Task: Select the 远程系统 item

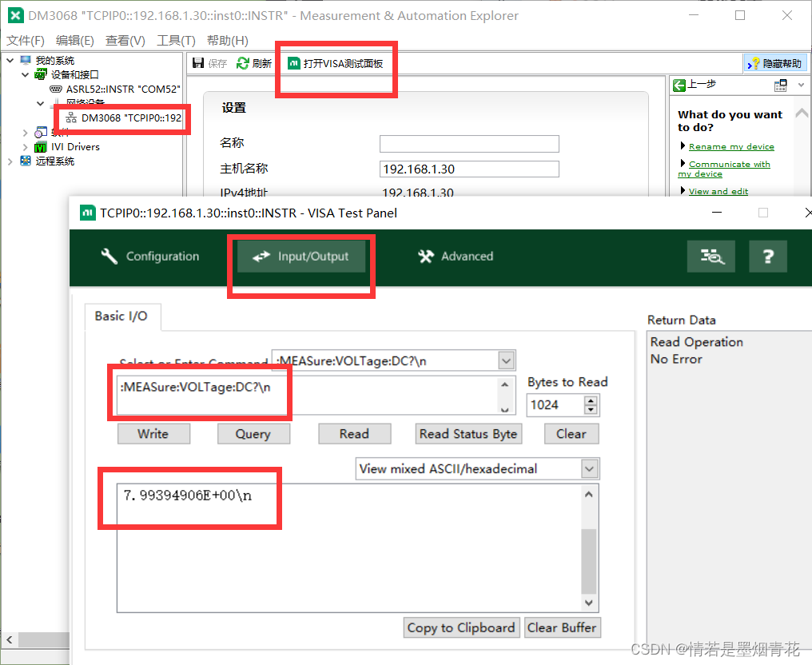Action: tap(47, 161)
